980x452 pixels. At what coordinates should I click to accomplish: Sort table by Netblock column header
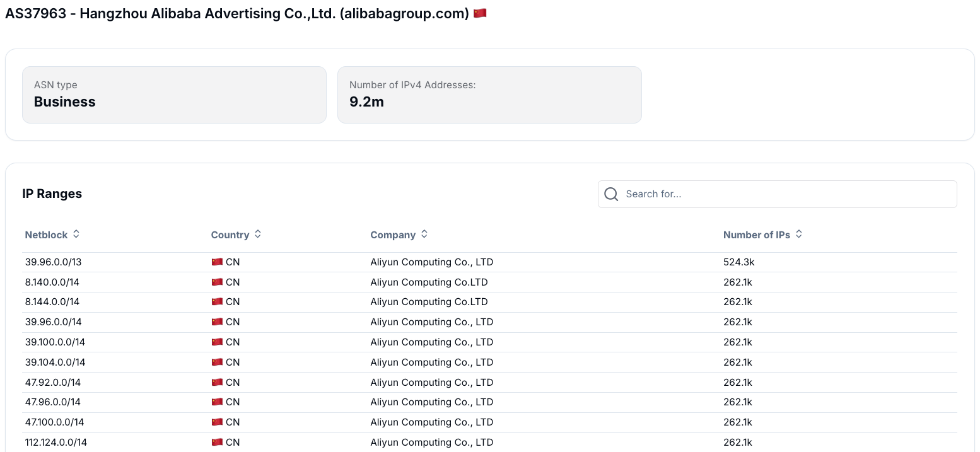46,235
